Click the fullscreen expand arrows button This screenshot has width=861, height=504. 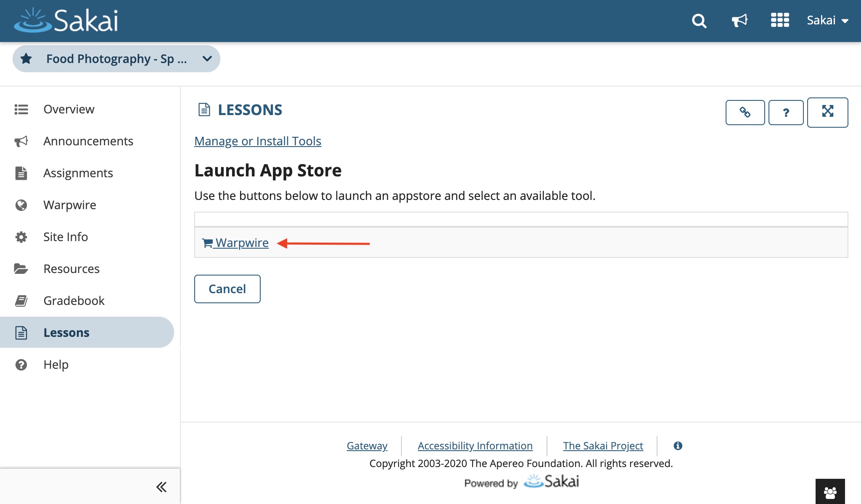tap(827, 112)
